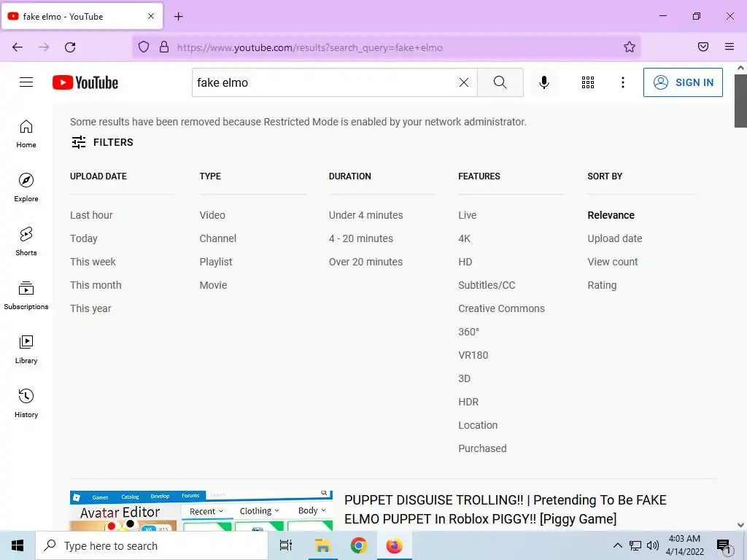The height and width of the screenshot is (560, 747).
Task: Sort results by Relevance
Action: click(x=611, y=215)
